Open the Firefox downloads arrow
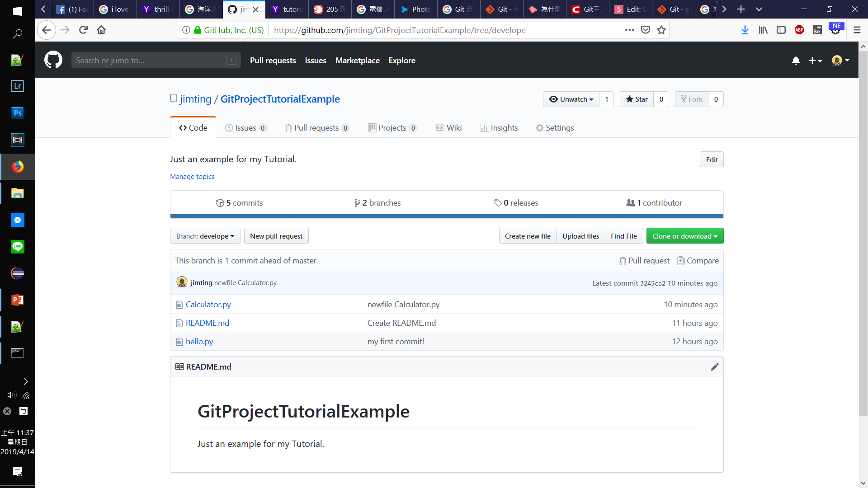 click(x=745, y=30)
